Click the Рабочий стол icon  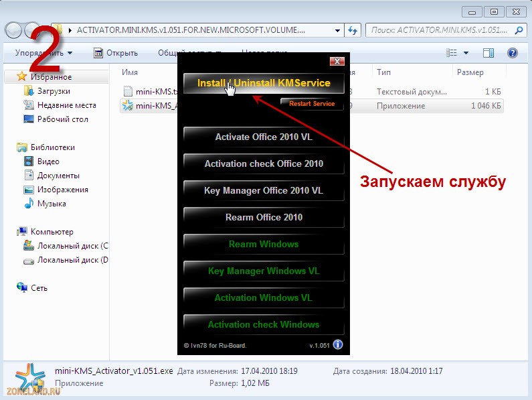click(29, 119)
